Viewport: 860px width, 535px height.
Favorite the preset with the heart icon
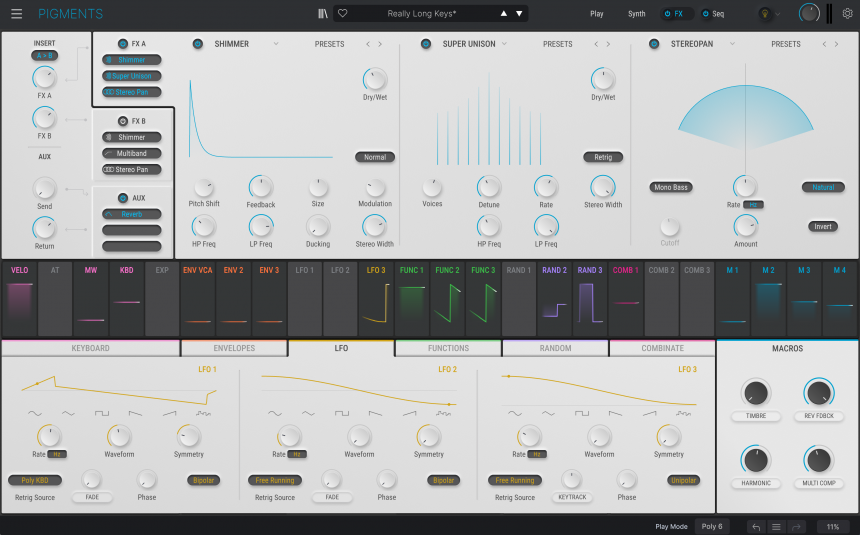click(x=342, y=14)
